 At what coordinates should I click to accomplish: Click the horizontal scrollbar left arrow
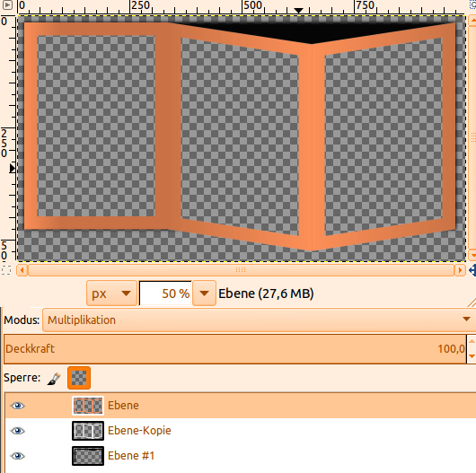22,270
